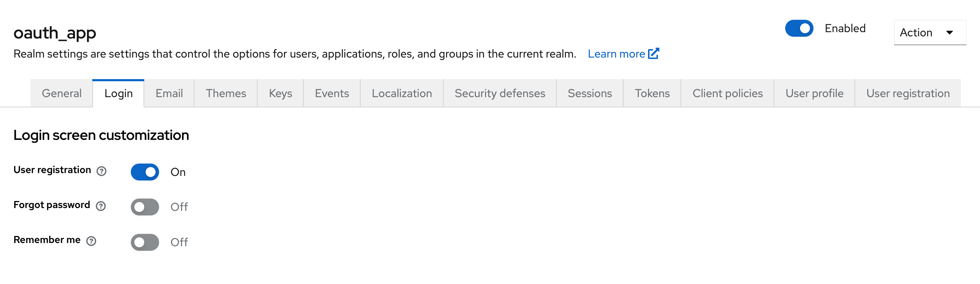Switch to the General tab
The image size is (980, 284).
62,93
